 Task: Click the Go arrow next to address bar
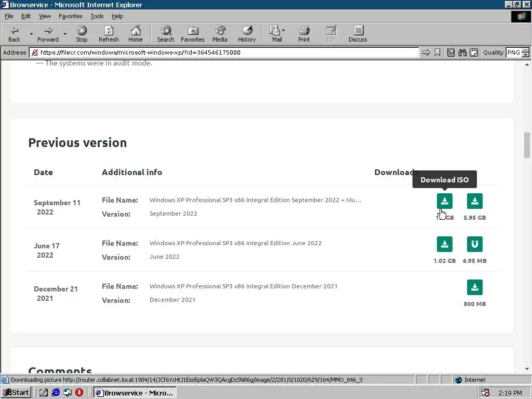(426, 52)
